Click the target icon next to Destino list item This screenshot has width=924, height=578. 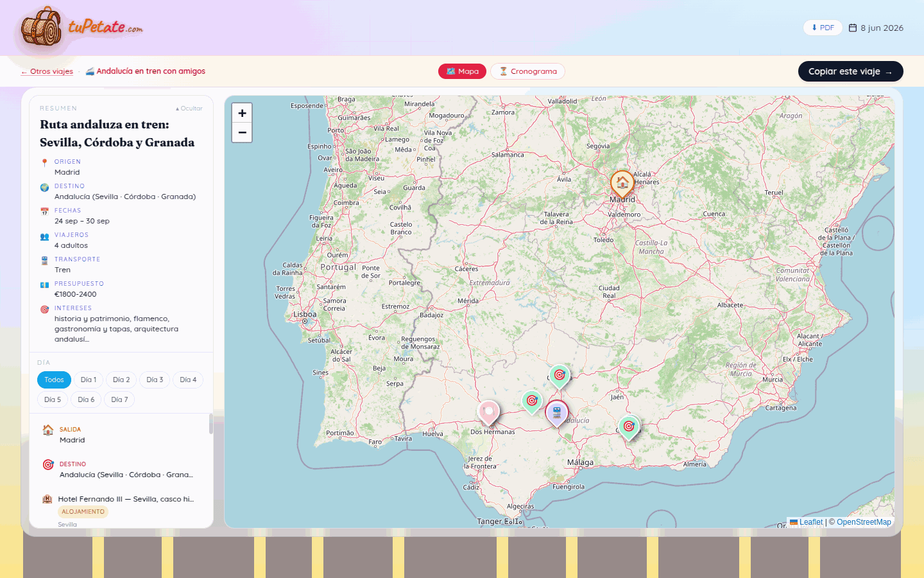coord(48,464)
